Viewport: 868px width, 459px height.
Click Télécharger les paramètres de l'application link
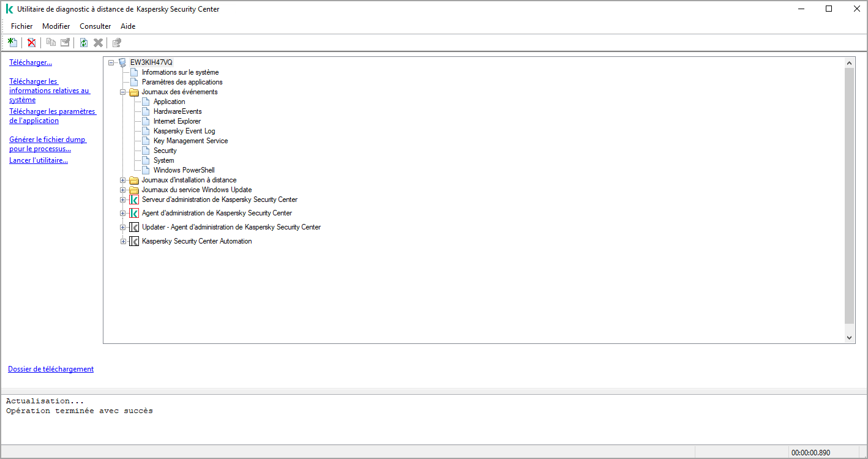[x=53, y=116]
